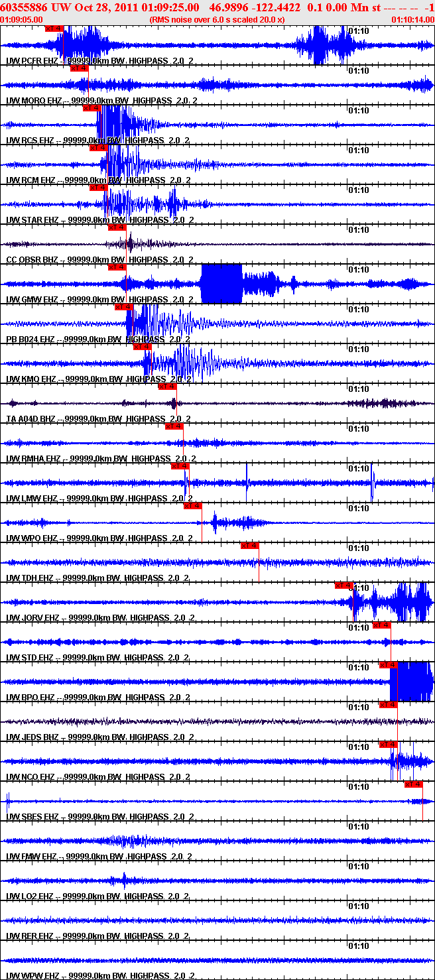Select the UW SBES EHZ station label
The width and height of the screenshot is (435, 980).
(99, 817)
